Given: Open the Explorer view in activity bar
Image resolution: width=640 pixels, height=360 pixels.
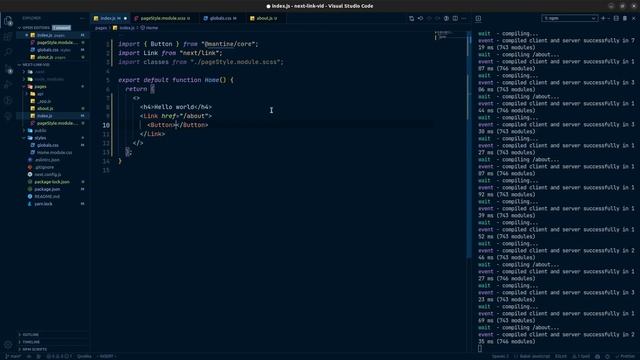Looking at the screenshot, I should 8,20.
